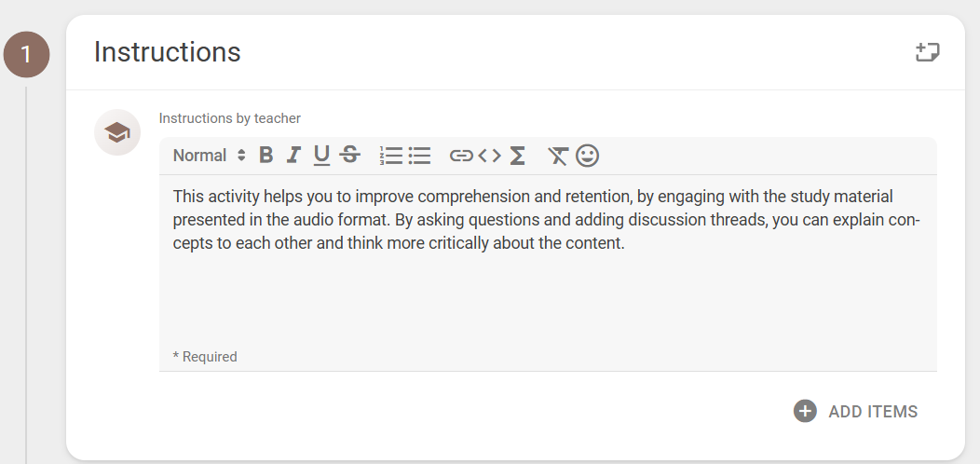Image resolution: width=980 pixels, height=464 pixels.
Task: Open the emoji picker smiley icon
Action: click(x=588, y=155)
